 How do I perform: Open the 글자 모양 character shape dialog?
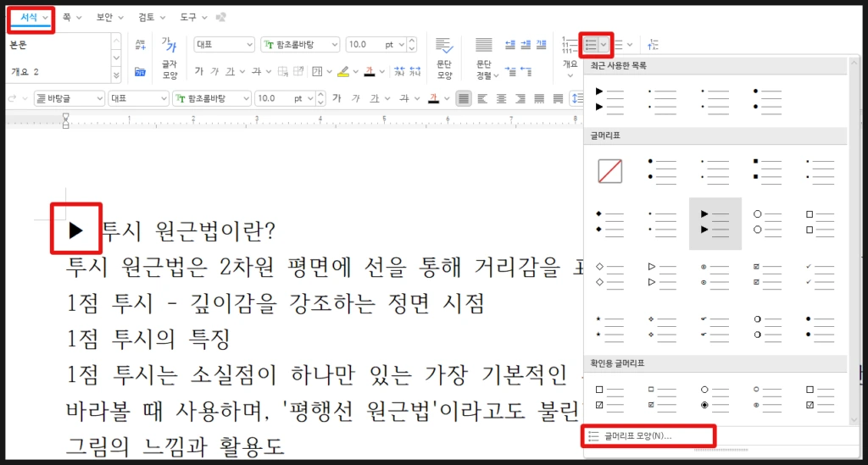pos(169,58)
